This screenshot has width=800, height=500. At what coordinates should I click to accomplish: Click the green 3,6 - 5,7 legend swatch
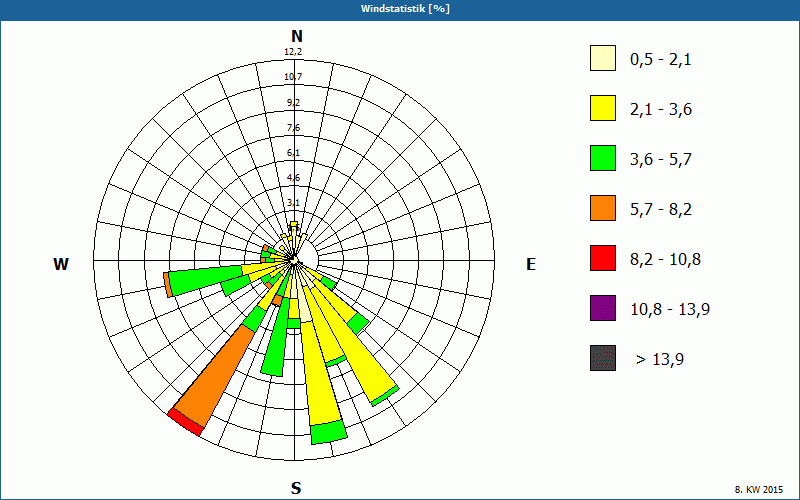point(603,158)
